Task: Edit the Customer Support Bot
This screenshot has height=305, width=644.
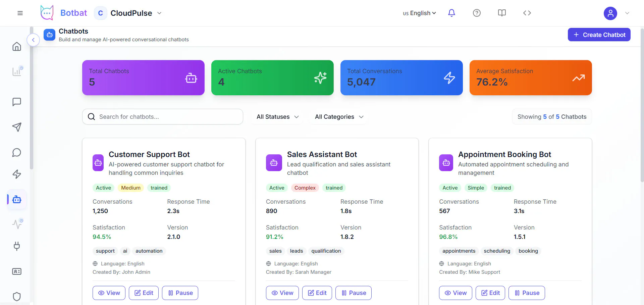Action: 144,293
